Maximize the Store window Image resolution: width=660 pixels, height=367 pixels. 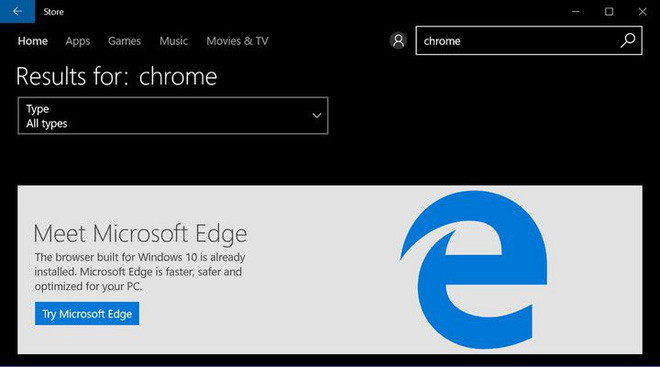tap(609, 12)
